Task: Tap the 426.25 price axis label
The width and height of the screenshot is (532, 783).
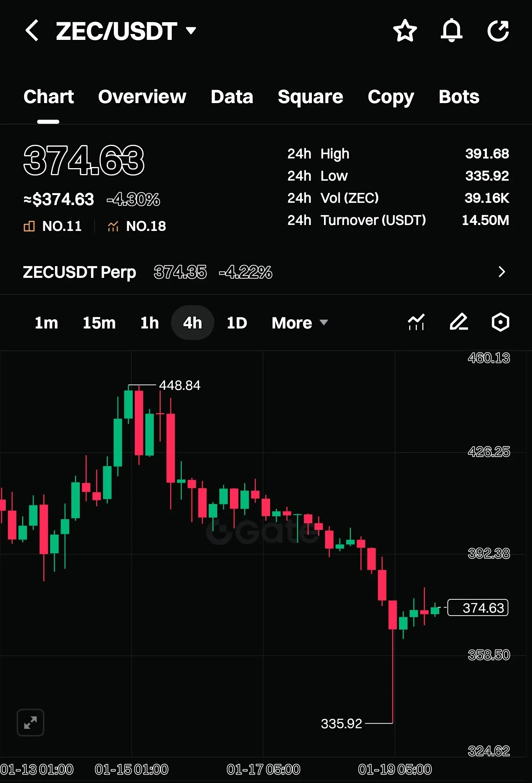Action: click(489, 452)
